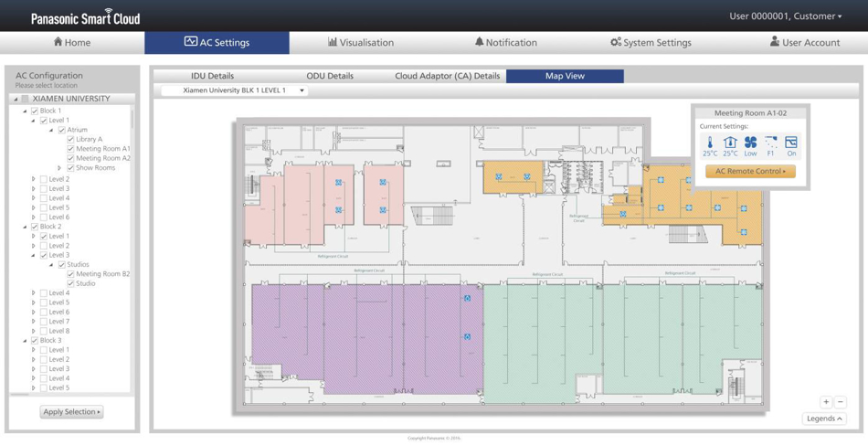This screenshot has height=445, width=868.
Task: Click the Apply Selection button
Action: (71, 412)
